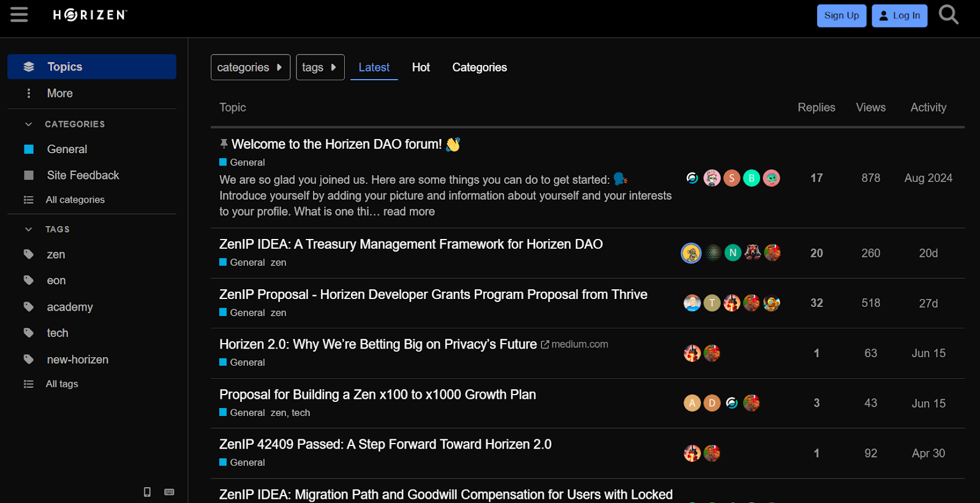Image resolution: width=980 pixels, height=503 pixels.
Task: Click the B avatar on welcome topic
Action: click(x=752, y=178)
